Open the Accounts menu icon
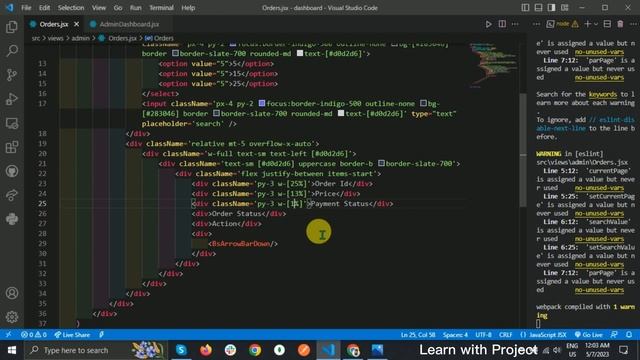The height and width of the screenshot is (360, 640). [12, 293]
